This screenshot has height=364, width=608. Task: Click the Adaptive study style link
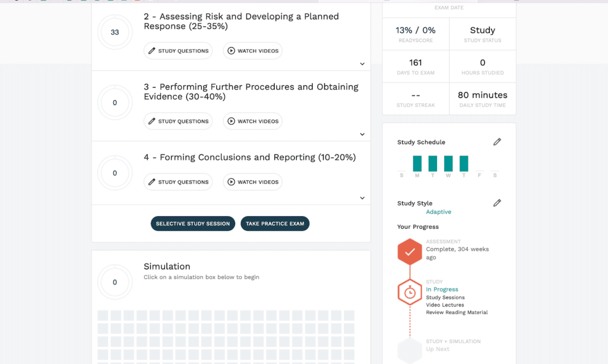click(438, 212)
